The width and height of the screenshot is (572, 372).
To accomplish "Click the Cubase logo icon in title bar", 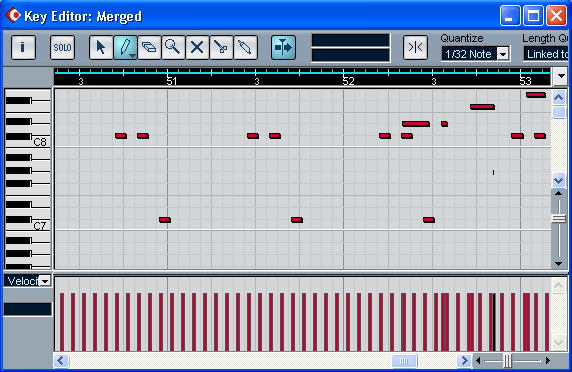I will click(13, 16).
